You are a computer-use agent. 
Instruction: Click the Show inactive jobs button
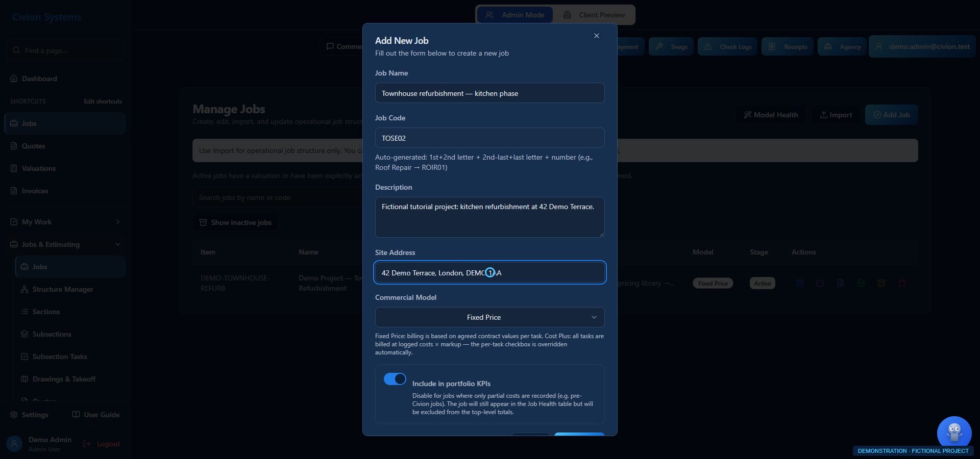(235, 222)
